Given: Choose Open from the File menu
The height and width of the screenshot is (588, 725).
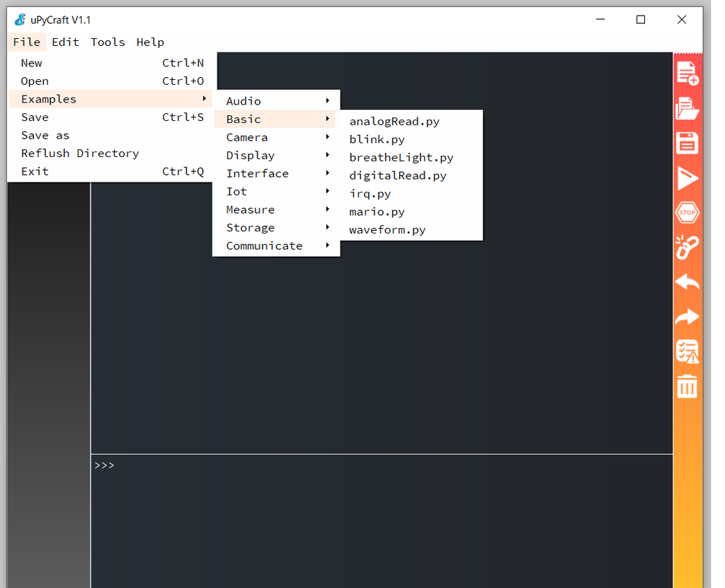Looking at the screenshot, I should 110,81.
